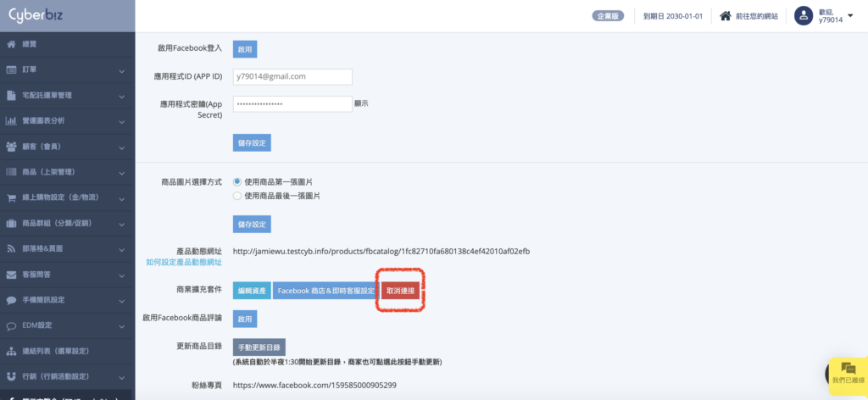The image size is (868, 400).
Task: Expand the 商品群組 chevron
Action: [x=122, y=224]
